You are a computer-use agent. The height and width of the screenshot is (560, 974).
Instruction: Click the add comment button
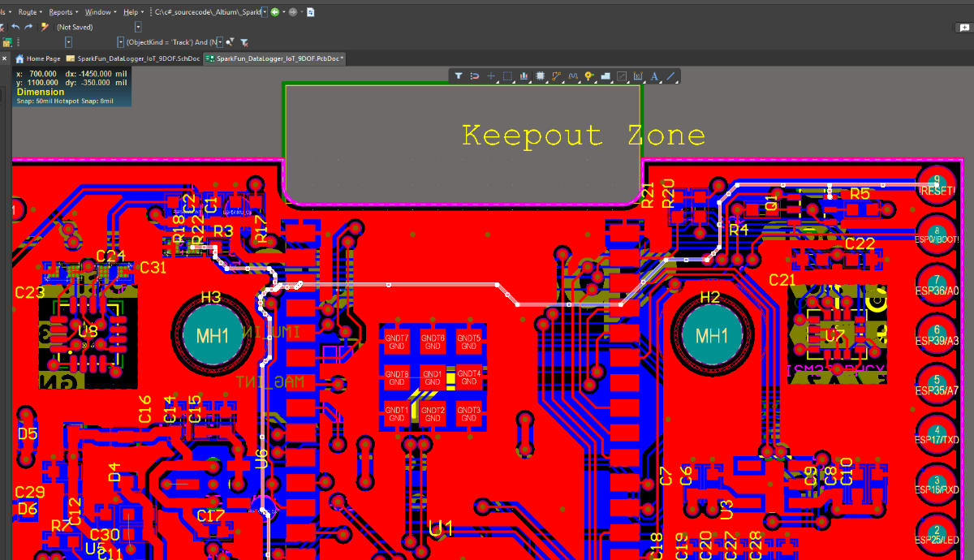coord(964,27)
